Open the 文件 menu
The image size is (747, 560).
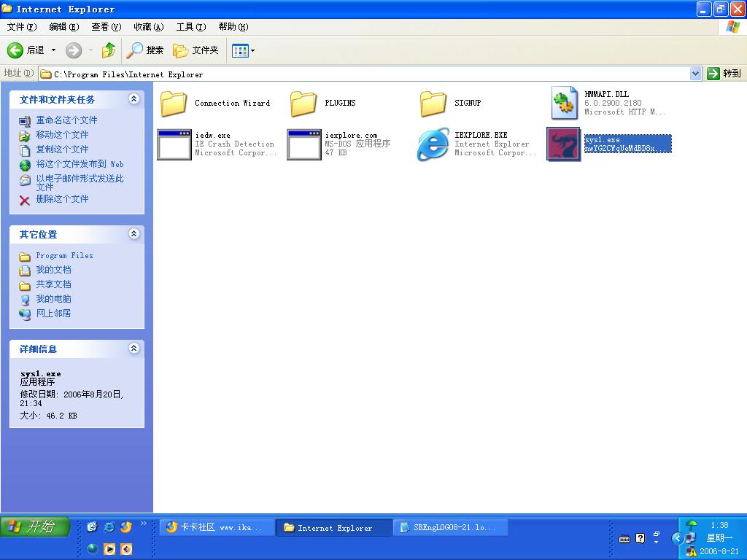tap(21, 27)
